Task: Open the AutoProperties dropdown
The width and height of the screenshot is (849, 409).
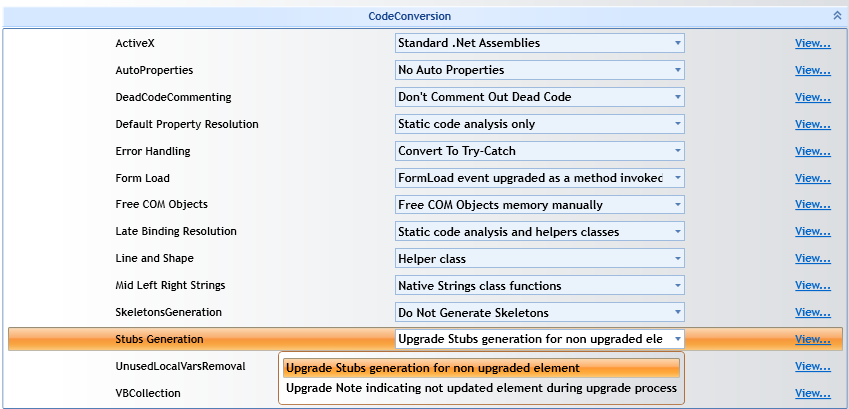Action: pos(540,70)
